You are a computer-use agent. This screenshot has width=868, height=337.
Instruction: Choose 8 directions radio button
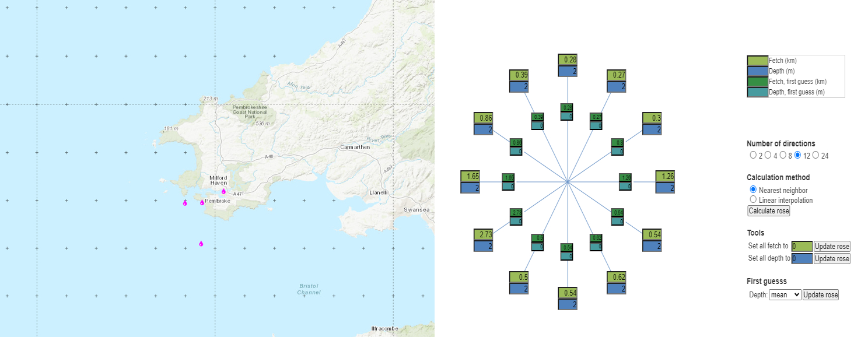784,155
